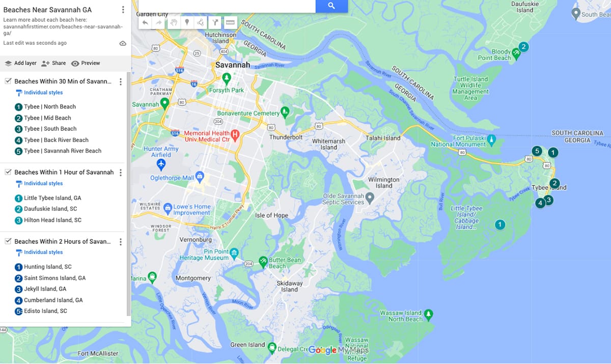Click Add layer button
Viewport: 611px width, 364px height.
pos(21,63)
